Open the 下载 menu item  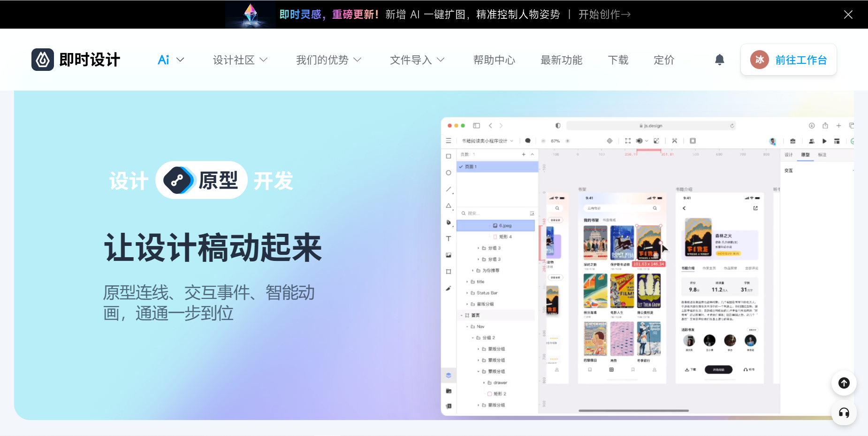(618, 60)
